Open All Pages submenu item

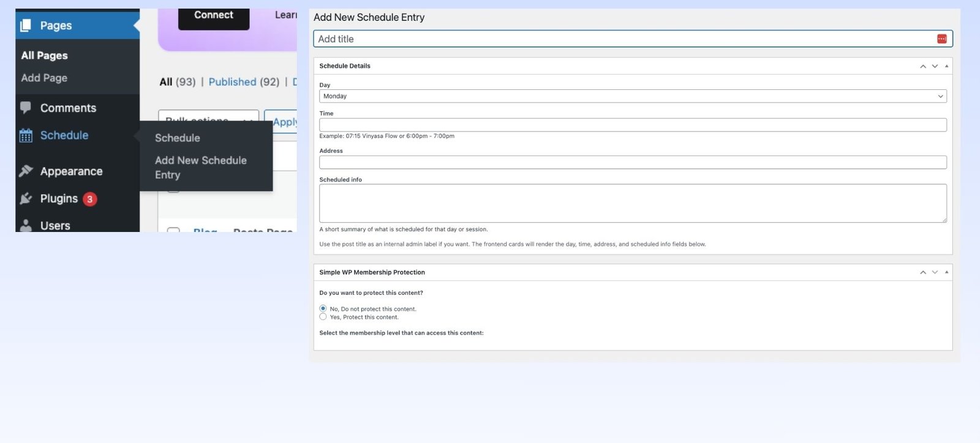[x=44, y=55]
